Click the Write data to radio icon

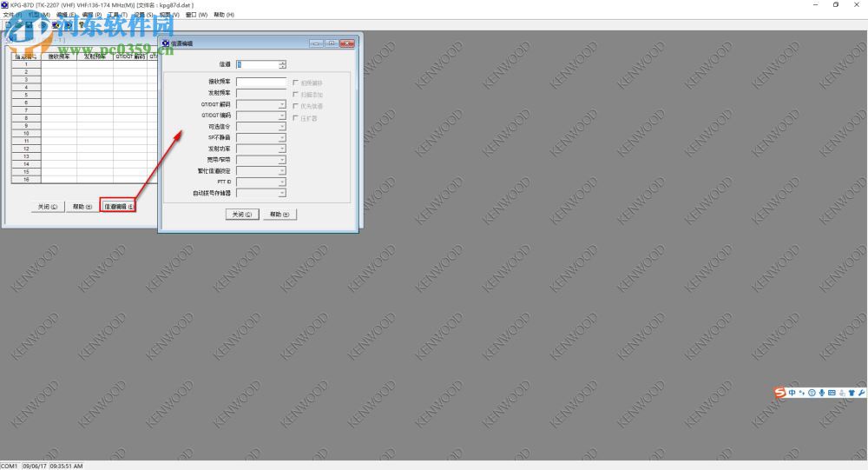pos(68,25)
